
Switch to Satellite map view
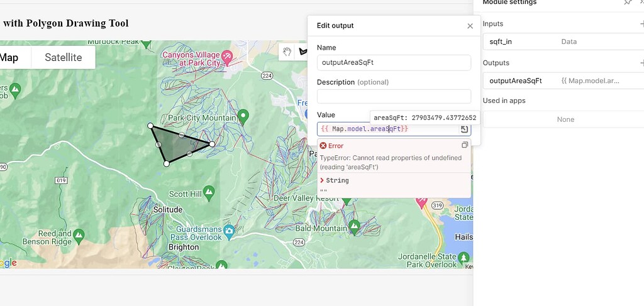[x=63, y=57]
